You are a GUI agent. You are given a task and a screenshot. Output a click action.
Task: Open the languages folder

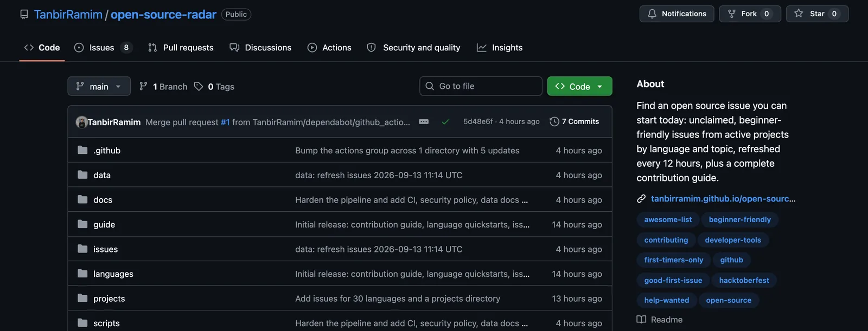(113, 274)
